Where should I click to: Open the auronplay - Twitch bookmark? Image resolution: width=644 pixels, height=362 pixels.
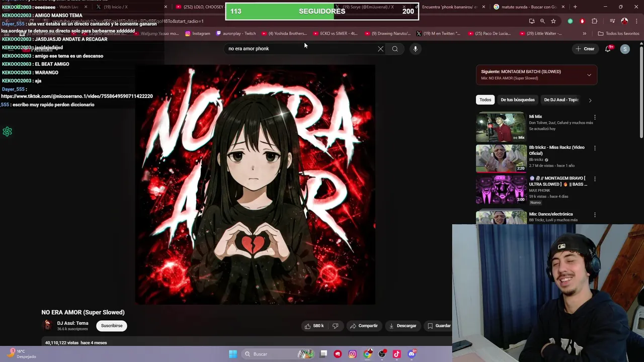tap(236, 34)
